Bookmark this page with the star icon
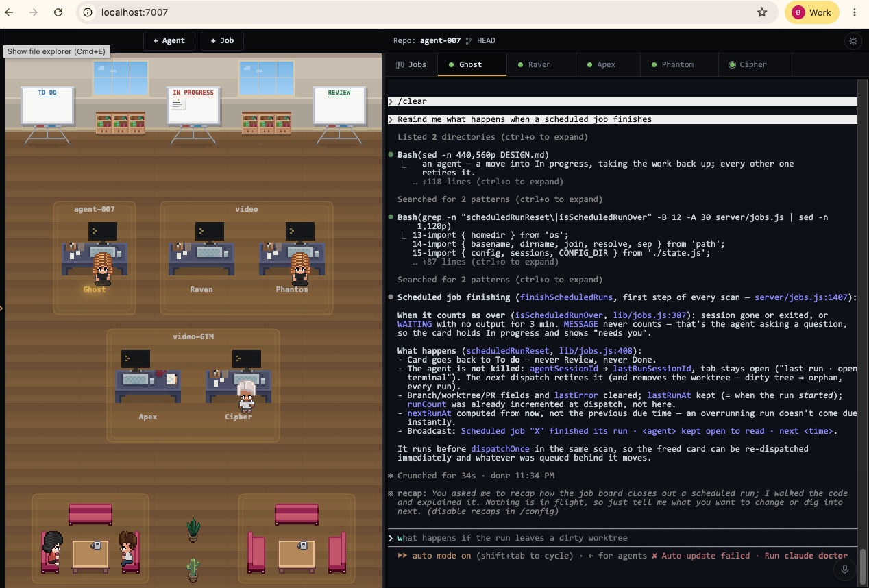The image size is (869, 588). coord(761,12)
